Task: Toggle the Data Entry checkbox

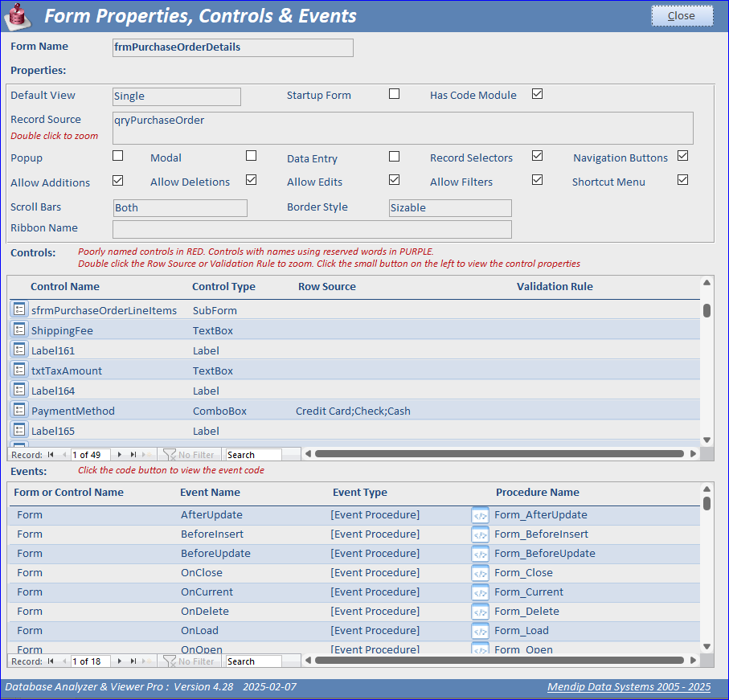Action: pyautogui.click(x=395, y=156)
